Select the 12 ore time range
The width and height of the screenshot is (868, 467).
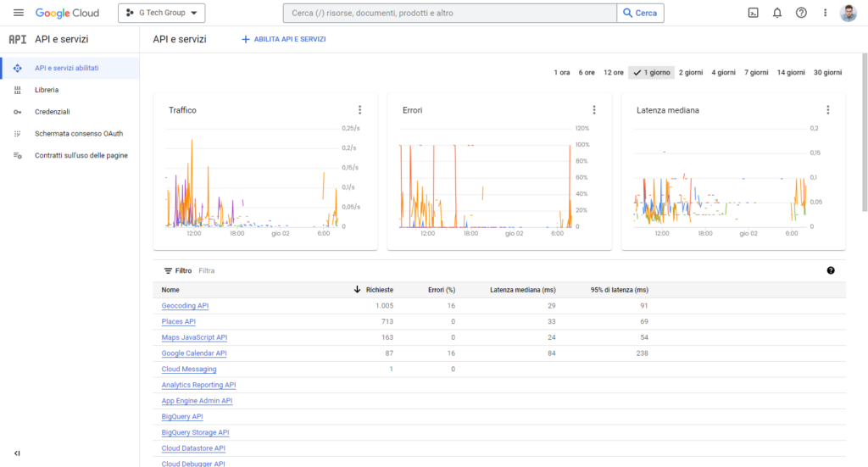614,73
